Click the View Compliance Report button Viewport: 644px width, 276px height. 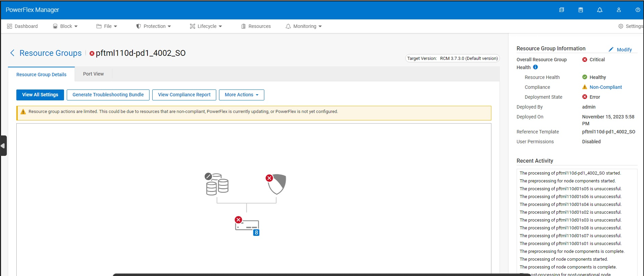point(184,95)
